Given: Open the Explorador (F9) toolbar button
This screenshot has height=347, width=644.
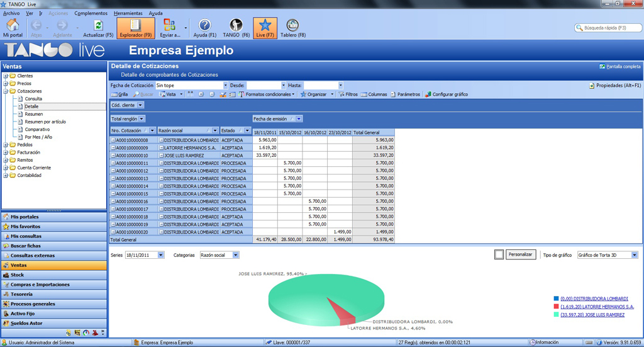Looking at the screenshot, I should 136,28.
